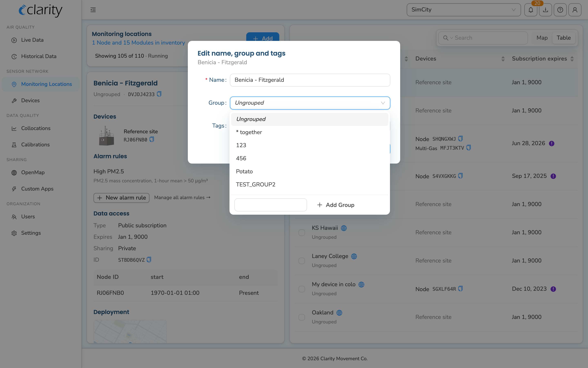Viewport: 588px width, 368px height.
Task: Select the Laney College row checkbox
Action: (x=302, y=261)
